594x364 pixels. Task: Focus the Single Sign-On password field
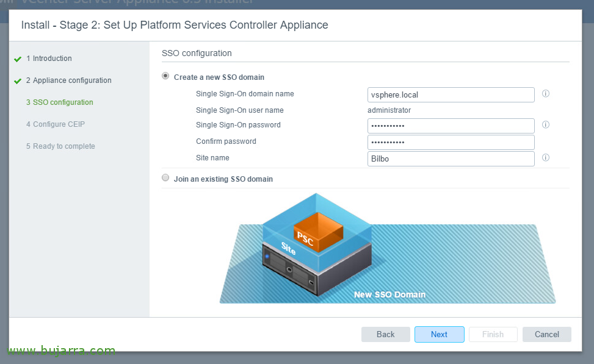(451, 126)
